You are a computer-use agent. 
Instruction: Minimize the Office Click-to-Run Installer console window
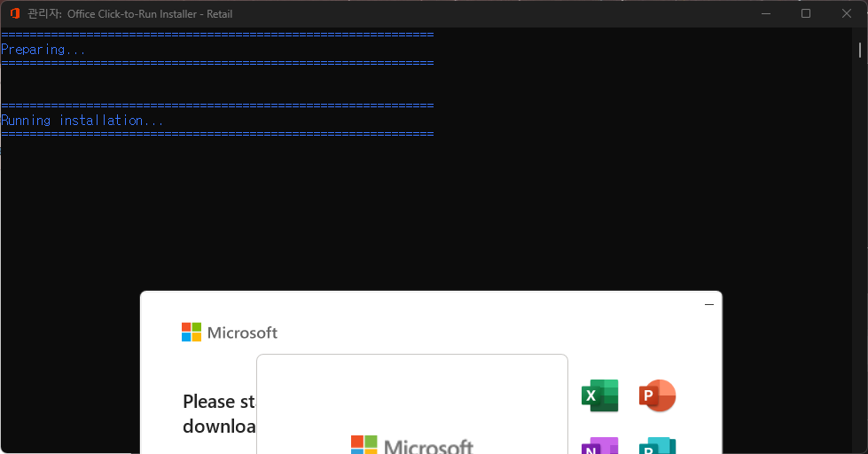pos(765,14)
